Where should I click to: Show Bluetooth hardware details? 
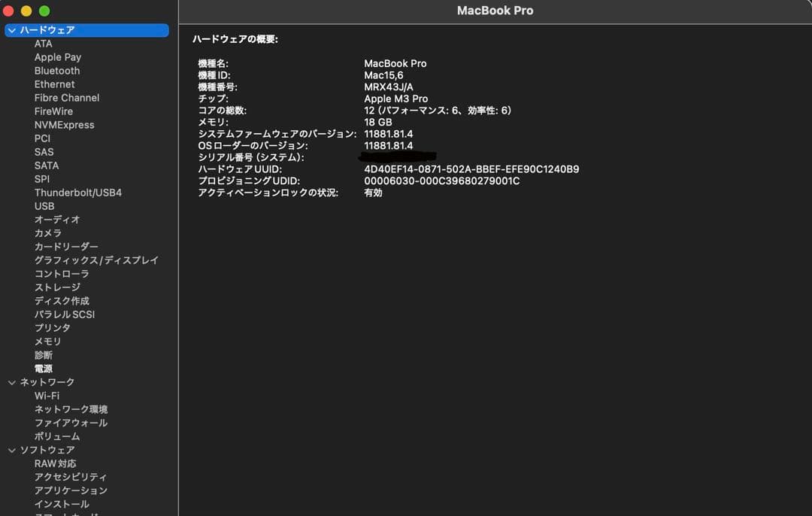(x=57, y=71)
